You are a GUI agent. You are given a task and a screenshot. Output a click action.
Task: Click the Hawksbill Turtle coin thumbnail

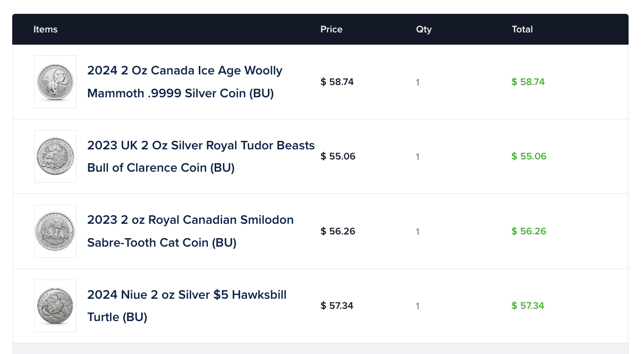point(55,306)
